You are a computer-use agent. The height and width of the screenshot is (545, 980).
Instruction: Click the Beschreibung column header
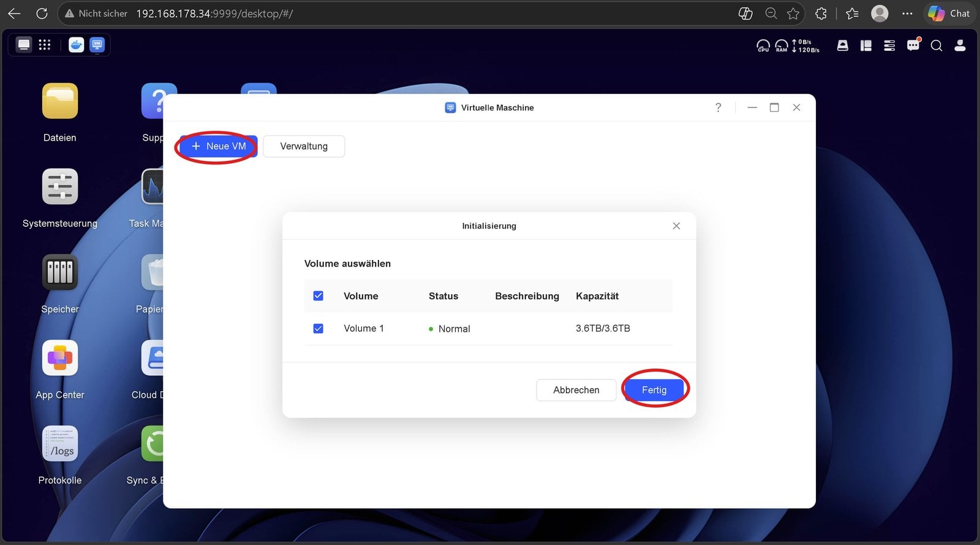point(527,296)
